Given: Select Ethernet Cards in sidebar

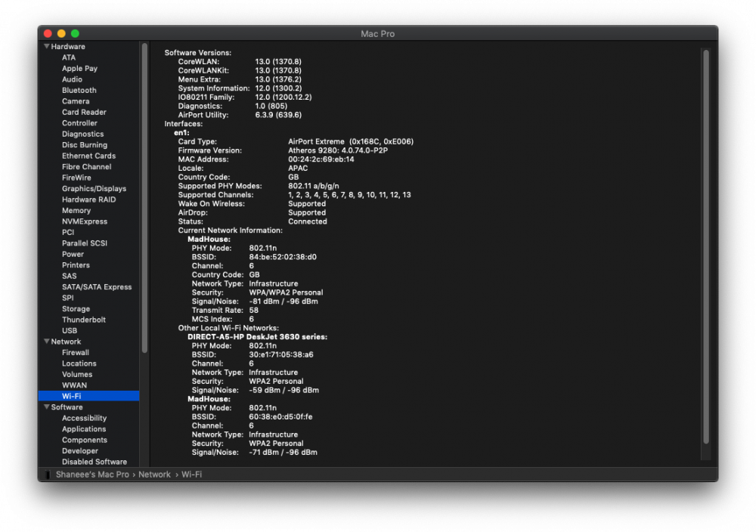Looking at the screenshot, I should pos(88,156).
